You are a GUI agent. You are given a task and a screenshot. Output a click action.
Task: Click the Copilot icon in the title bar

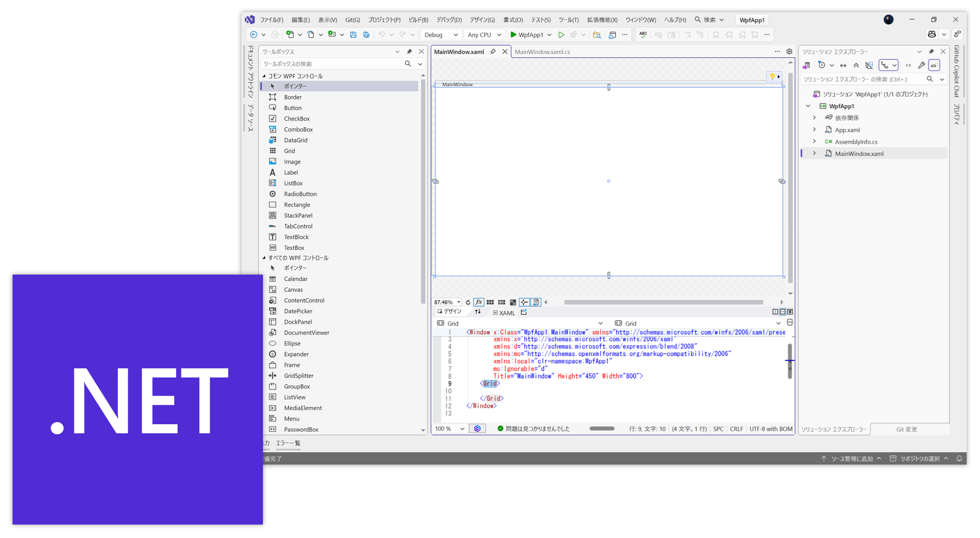(932, 34)
